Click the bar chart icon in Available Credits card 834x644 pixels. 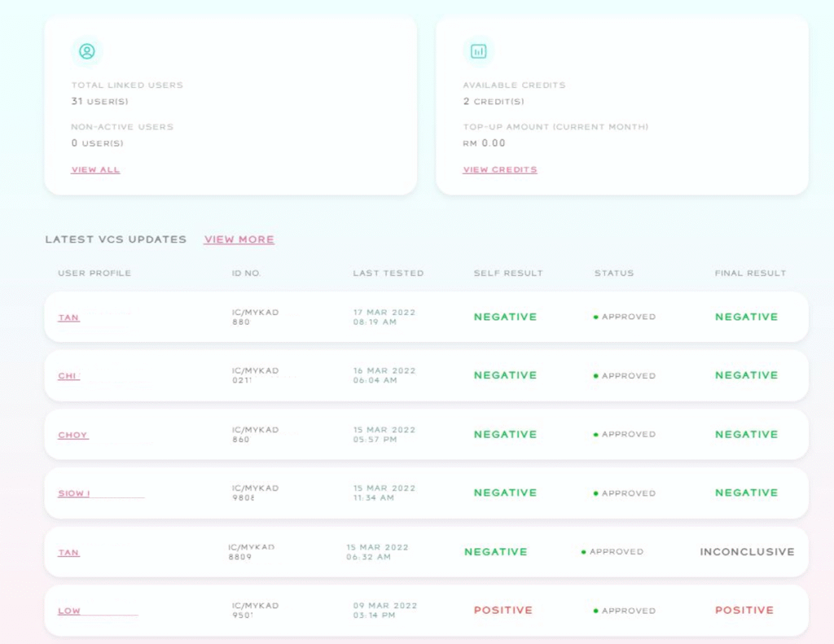click(479, 51)
